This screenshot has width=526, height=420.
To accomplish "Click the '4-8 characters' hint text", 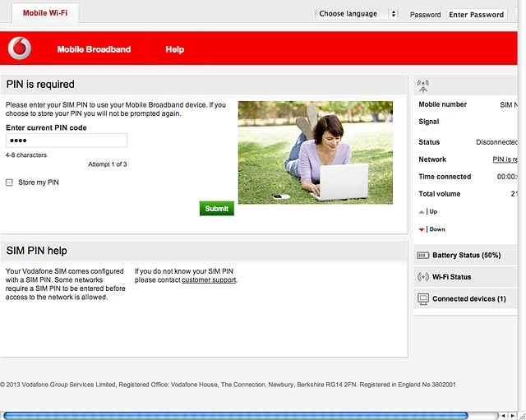I will (26, 155).
